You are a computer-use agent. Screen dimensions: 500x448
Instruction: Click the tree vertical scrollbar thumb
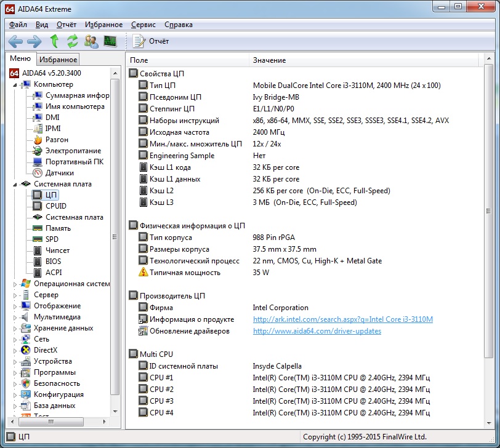(115, 237)
